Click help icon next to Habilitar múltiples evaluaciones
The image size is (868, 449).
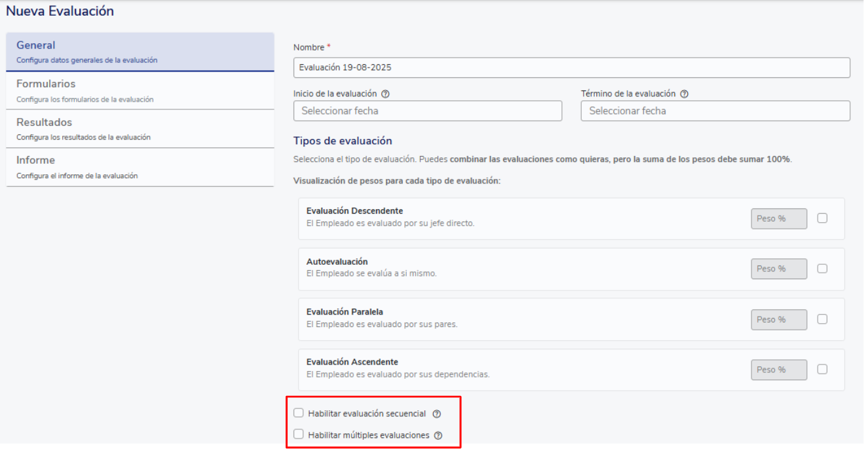pyautogui.click(x=438, y=435)
